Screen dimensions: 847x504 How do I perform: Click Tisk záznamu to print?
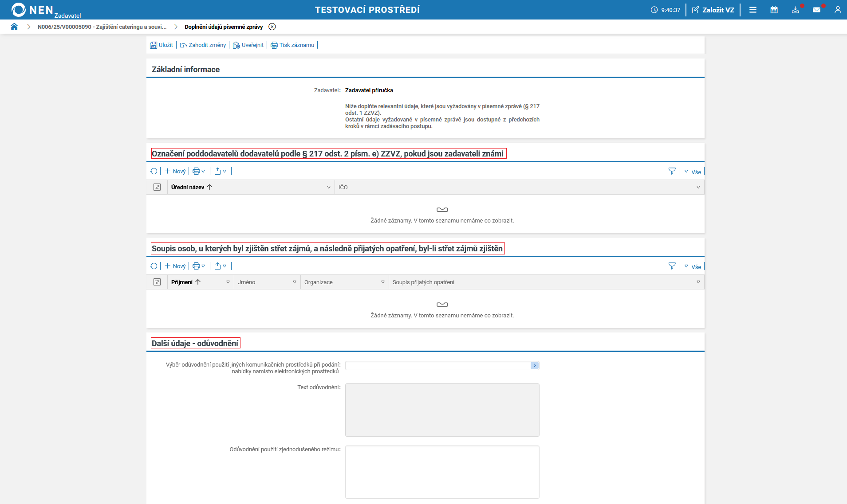(x=292, y=45)
